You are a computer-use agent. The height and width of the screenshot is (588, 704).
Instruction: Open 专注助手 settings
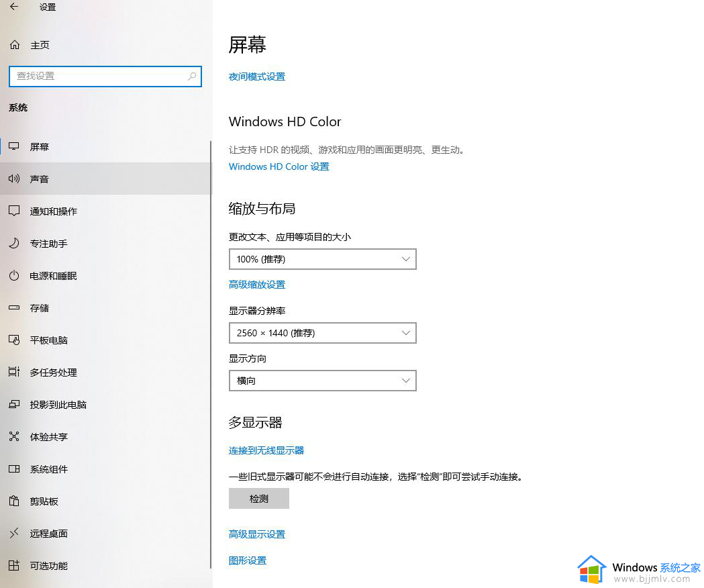click(x=105, y=244)
